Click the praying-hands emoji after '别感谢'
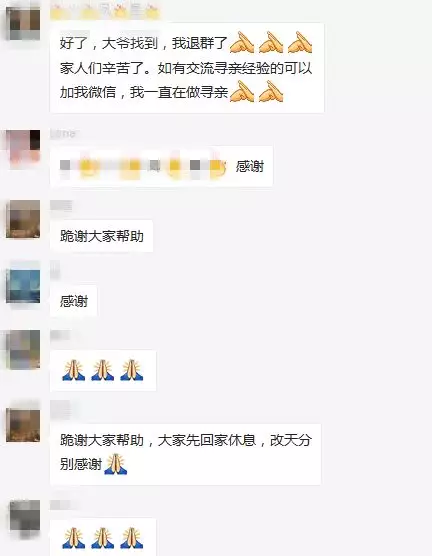 tap(116, 464)
